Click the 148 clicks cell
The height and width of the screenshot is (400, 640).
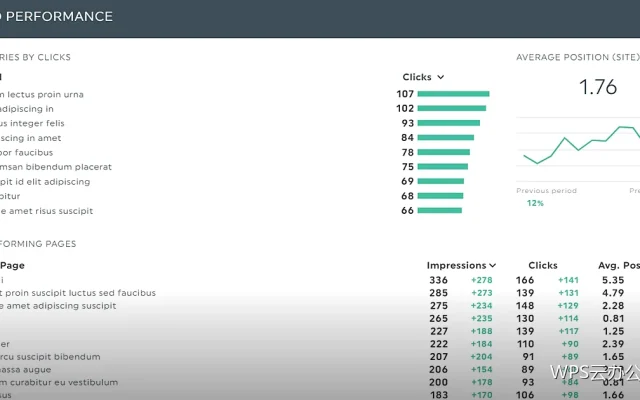(x=525, y=306)
